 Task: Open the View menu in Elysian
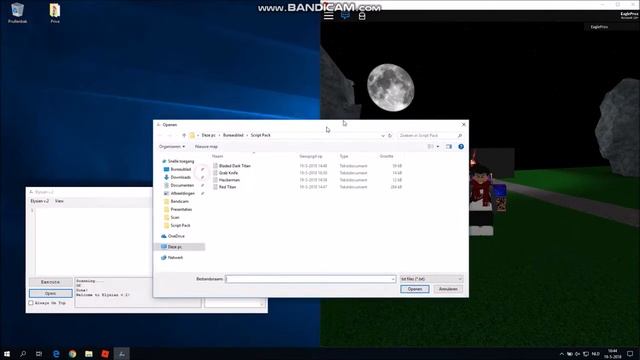[x=59, y=201]
